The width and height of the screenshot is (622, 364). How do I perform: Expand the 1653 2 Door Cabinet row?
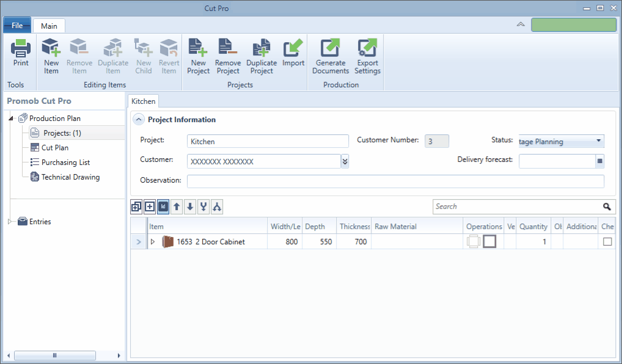(x=153, y=242)
